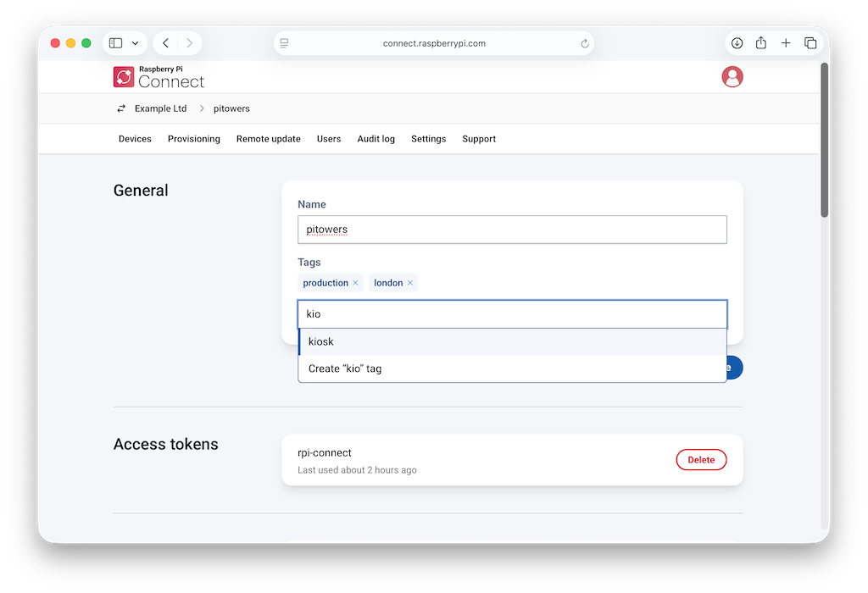Open a new tab with plus icon
Image resolution: width=868 pixels, height=593 pixels.
pyautogui.click(x=786, y=43)
